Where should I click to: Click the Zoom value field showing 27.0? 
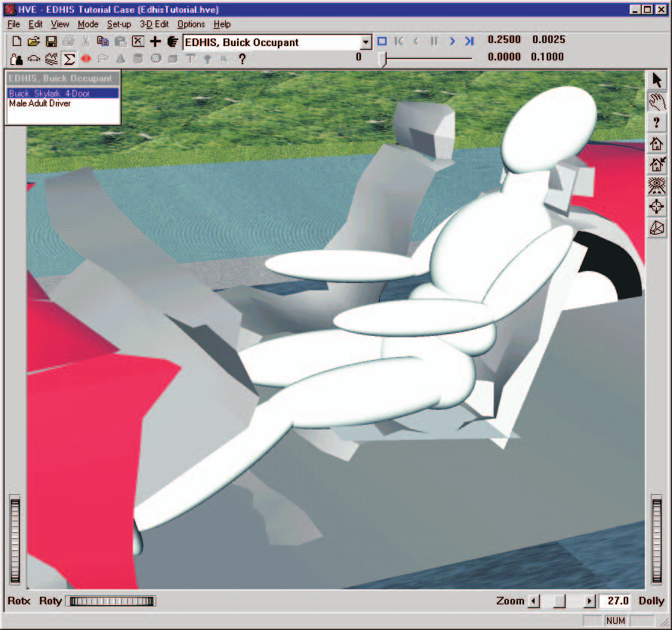point(615,601)
